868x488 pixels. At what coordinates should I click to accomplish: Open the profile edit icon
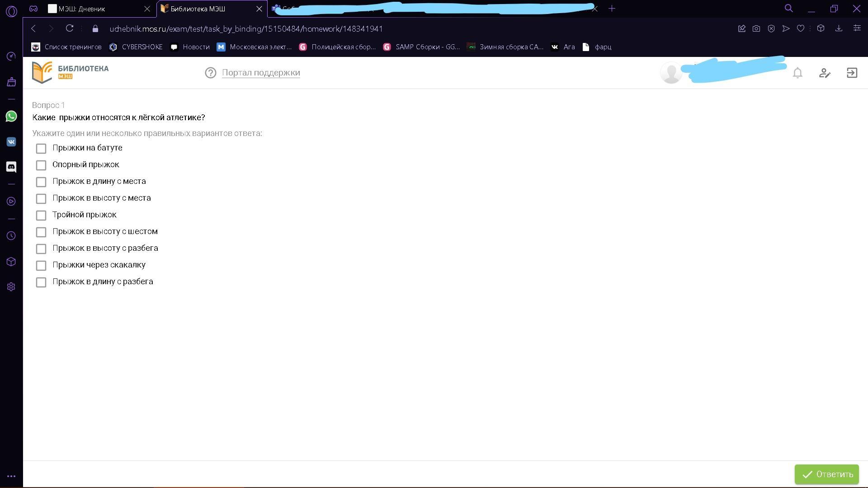[x=825, y=73]
